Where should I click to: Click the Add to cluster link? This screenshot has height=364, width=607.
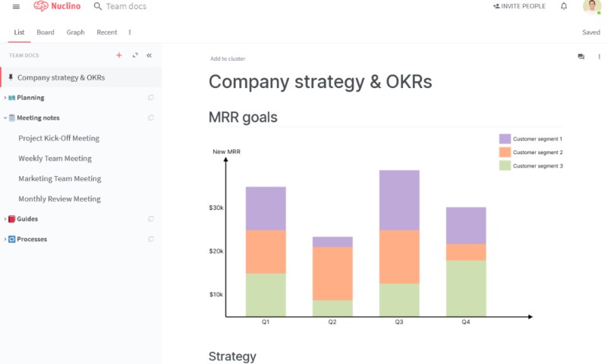[x=228, y=58]
